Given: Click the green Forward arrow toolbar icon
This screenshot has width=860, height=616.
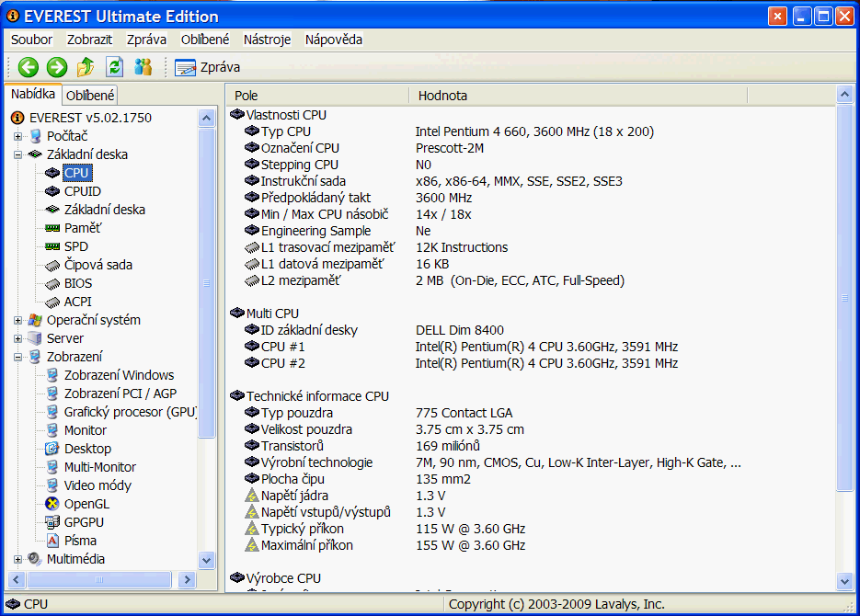Looking at the screenshot, I should click(x=56, y=67).
